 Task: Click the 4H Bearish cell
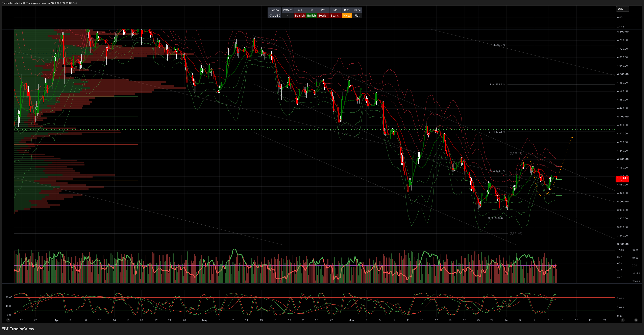[x=299, y=16]
